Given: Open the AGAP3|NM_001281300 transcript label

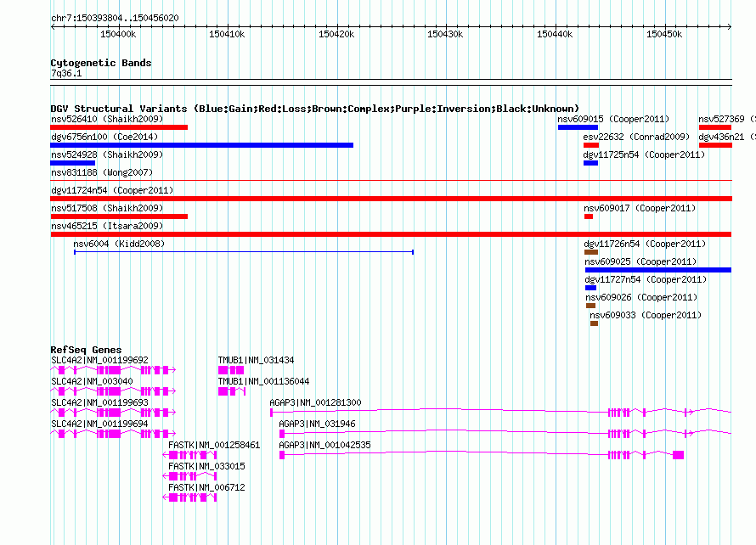Looking at the screenshot, I should 315,402.
